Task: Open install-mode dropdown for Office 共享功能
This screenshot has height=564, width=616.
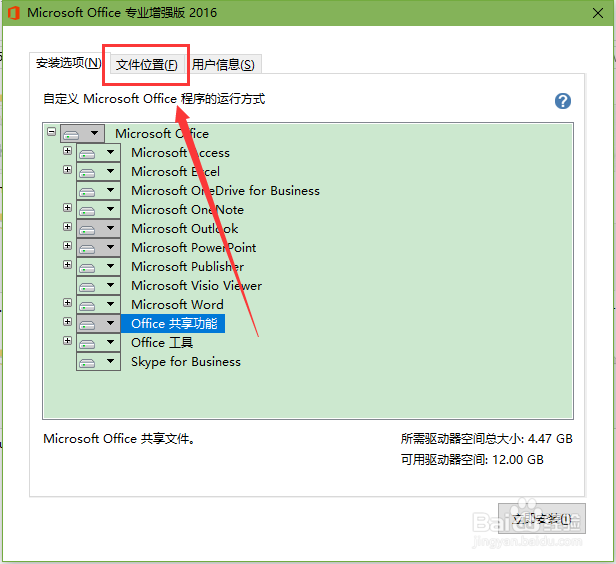Action: coord(98,324)
